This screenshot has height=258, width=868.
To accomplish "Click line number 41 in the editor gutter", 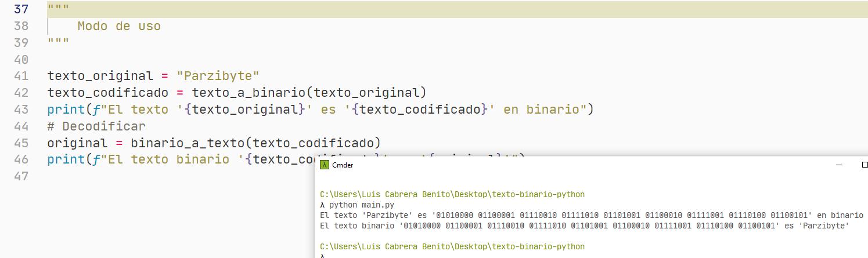I will tap(21, 76).
